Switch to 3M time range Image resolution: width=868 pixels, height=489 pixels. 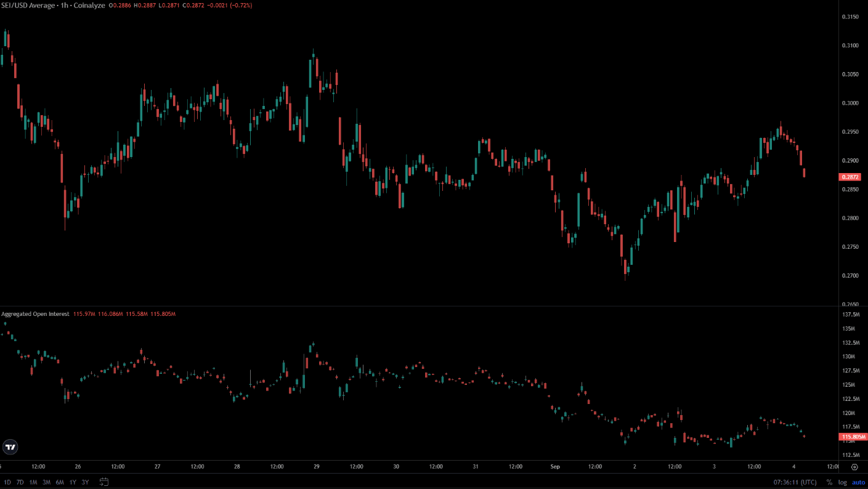46,482
